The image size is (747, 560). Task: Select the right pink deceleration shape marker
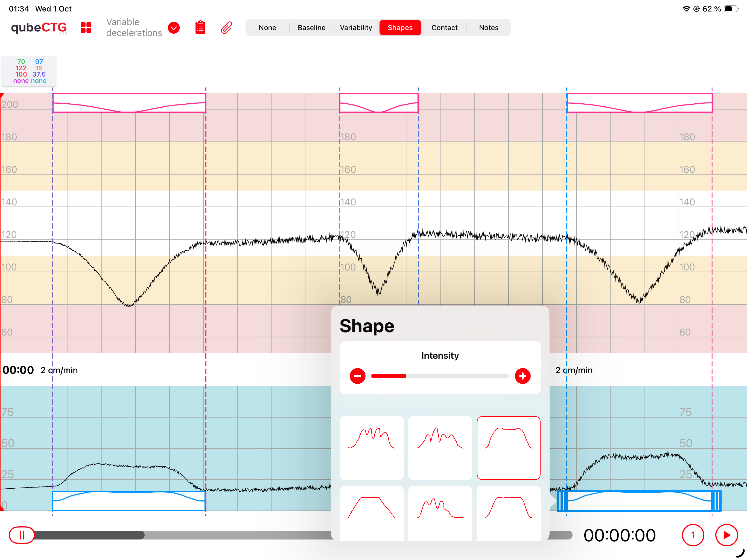click(640, 103)
